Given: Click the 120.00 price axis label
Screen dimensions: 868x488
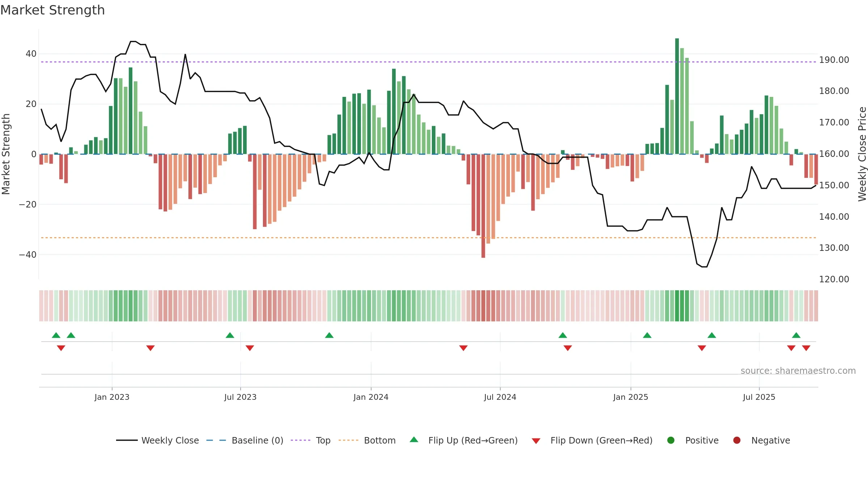Looking at the screenshot, I should (x=834, y=279).
